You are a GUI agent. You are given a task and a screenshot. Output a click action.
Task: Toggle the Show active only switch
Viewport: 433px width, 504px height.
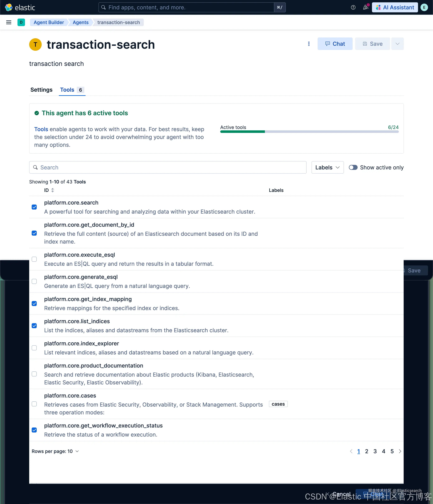tap(353, 167)
